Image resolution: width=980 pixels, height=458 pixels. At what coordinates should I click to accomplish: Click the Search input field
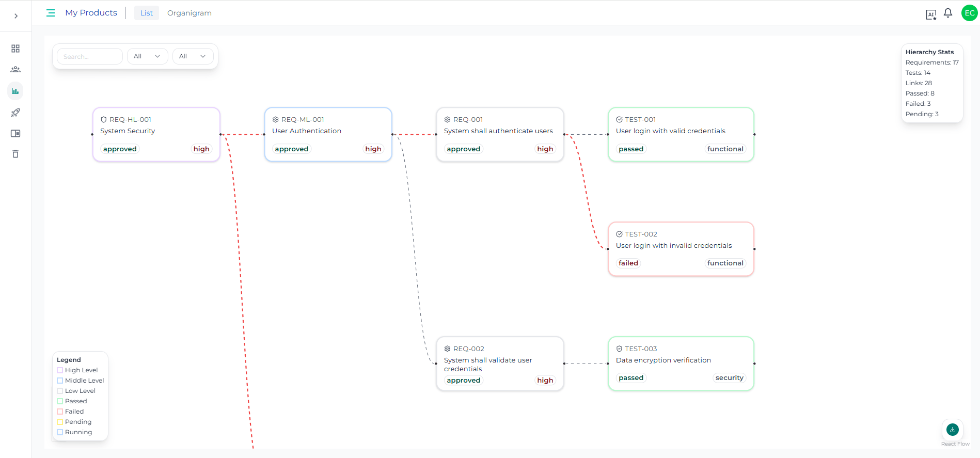click(89, 56)
